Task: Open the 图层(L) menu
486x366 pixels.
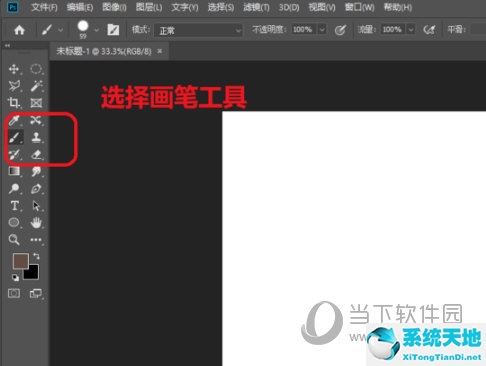Action: [149, 7]
